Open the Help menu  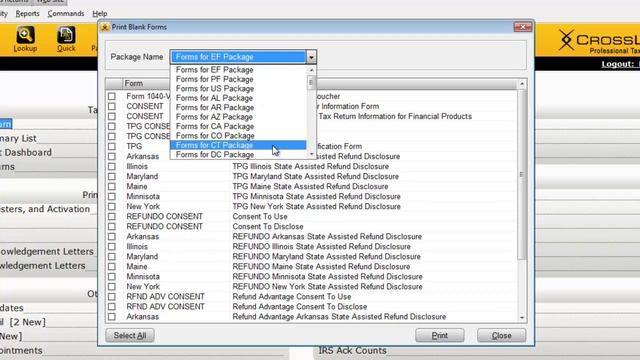point(100,13)
